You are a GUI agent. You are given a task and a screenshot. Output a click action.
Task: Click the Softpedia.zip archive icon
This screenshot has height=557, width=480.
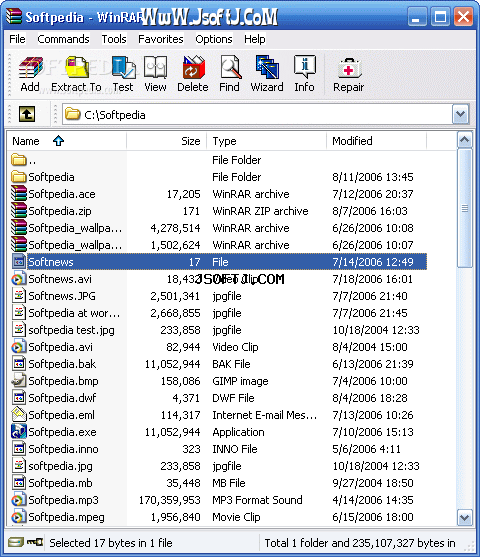point(19,211)
